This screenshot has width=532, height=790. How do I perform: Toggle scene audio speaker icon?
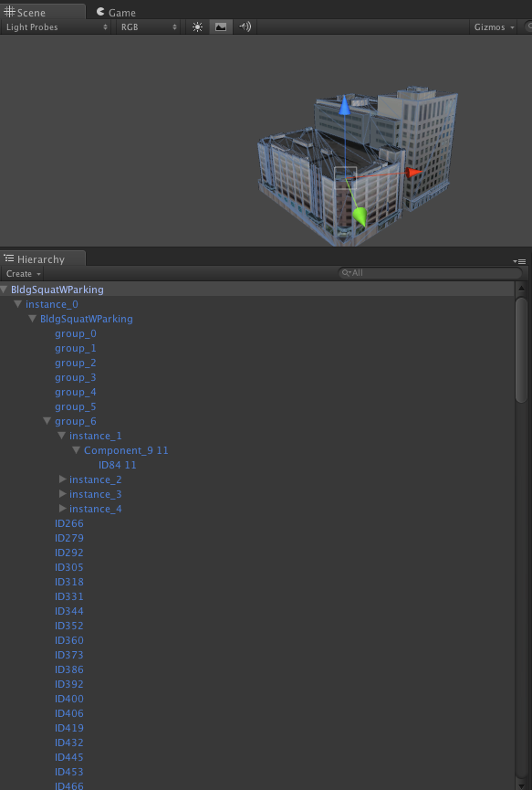pyautogui.click(x=245, y=27)
